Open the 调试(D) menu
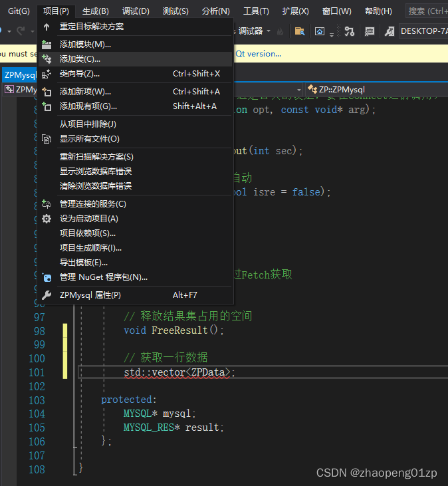The height and width of the screenshot is (486, 448). tap(136, 11)
